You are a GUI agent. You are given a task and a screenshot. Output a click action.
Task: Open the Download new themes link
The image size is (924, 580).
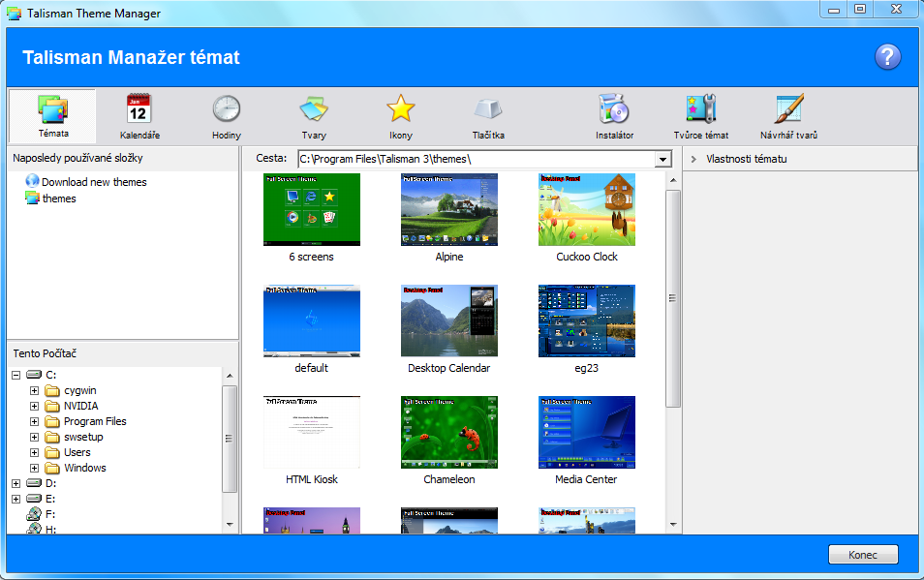pyautogui.click(x=94, y=182)
